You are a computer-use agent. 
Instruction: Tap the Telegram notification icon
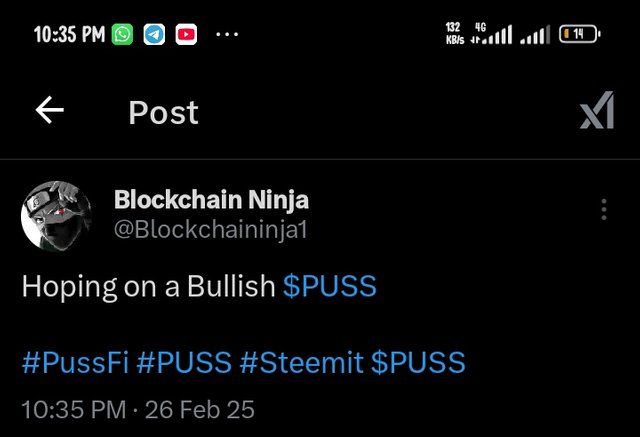pos(154,35)
